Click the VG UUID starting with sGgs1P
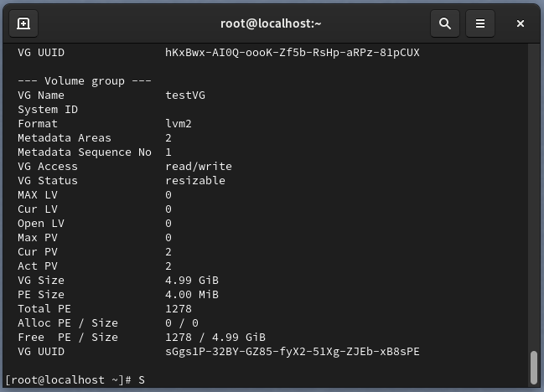This screenshot has height=392, width=544. point(293,352)
